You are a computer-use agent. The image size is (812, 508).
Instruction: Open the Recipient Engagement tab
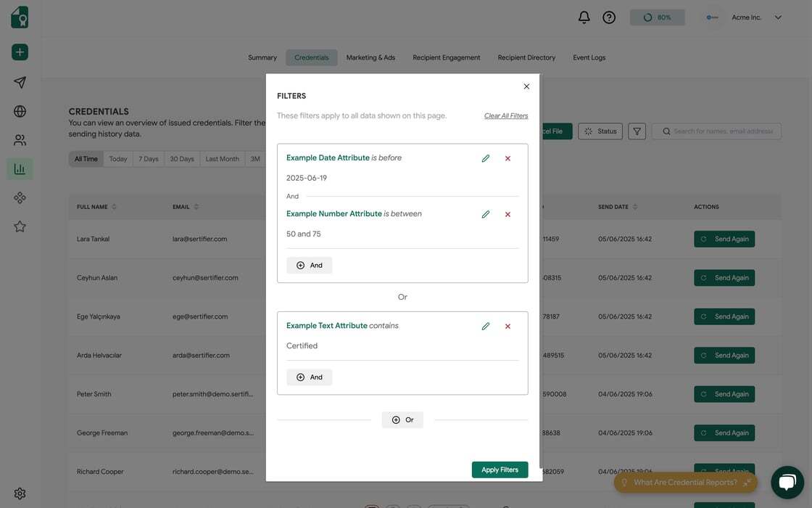click(x=446, y=57)
